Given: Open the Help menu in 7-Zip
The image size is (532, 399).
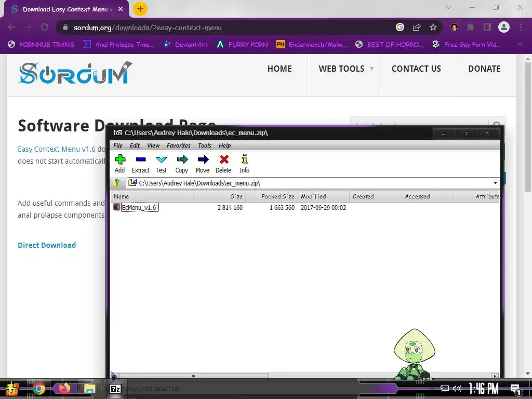Looking at the screenshot, I should tap(224, 145).
